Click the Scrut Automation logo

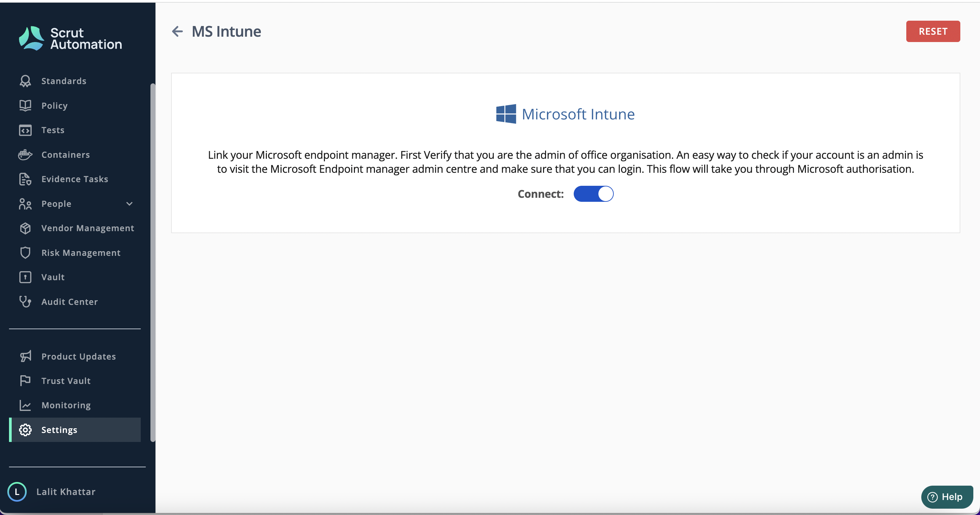pos(70,38)
